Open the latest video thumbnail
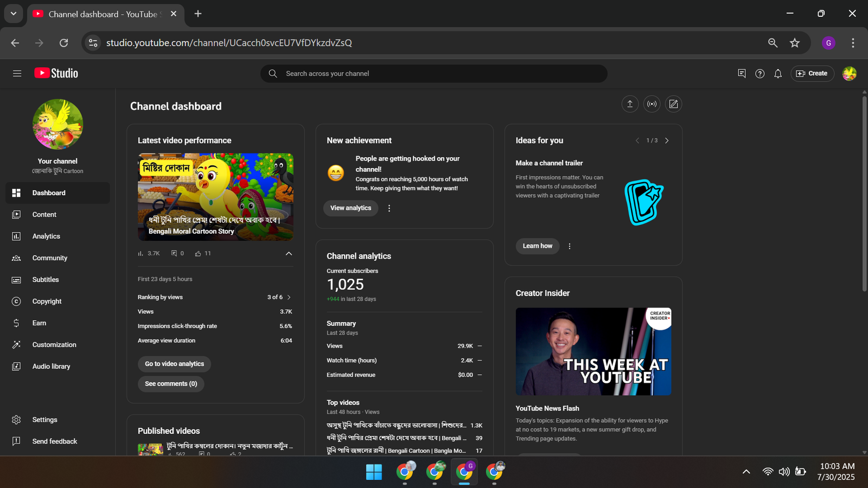The height and width of the screenshot is (488, 868). point(215,197)
